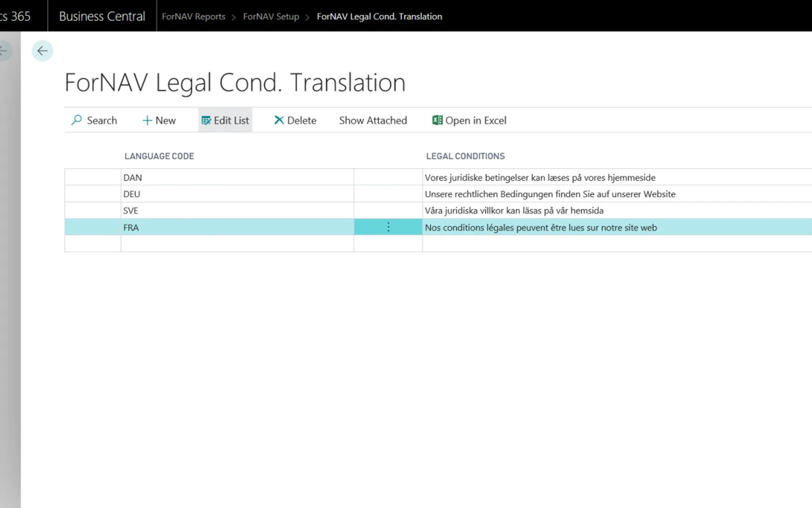This screenshot has height=508, width=812.
Task: Click the Excel icon in toolbar
Action: pyautogui.click(x=437, y=120)
